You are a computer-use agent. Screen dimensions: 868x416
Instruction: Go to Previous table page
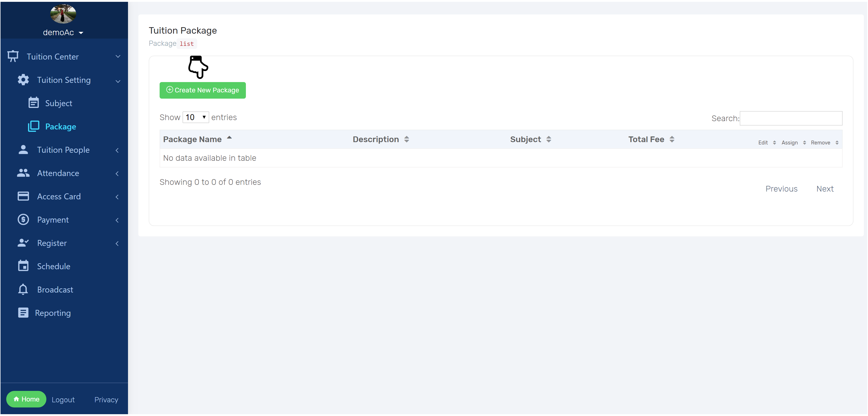(x=782, y=189)
